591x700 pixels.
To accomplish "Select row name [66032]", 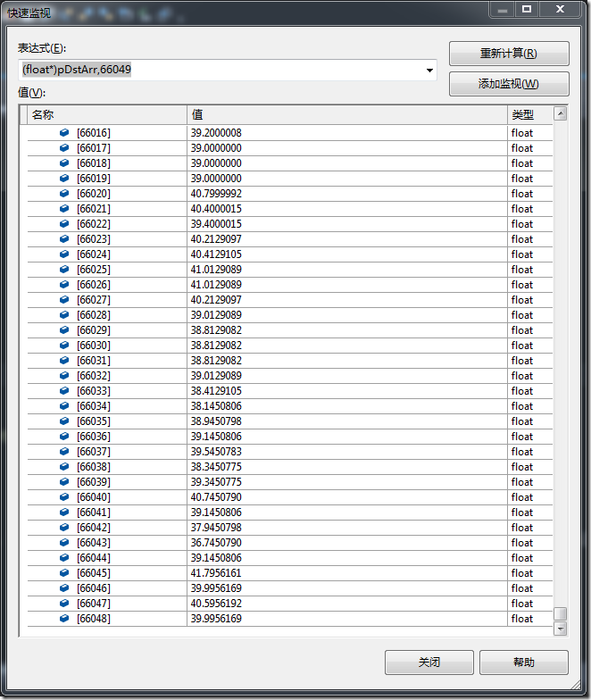I will [93, 375].
